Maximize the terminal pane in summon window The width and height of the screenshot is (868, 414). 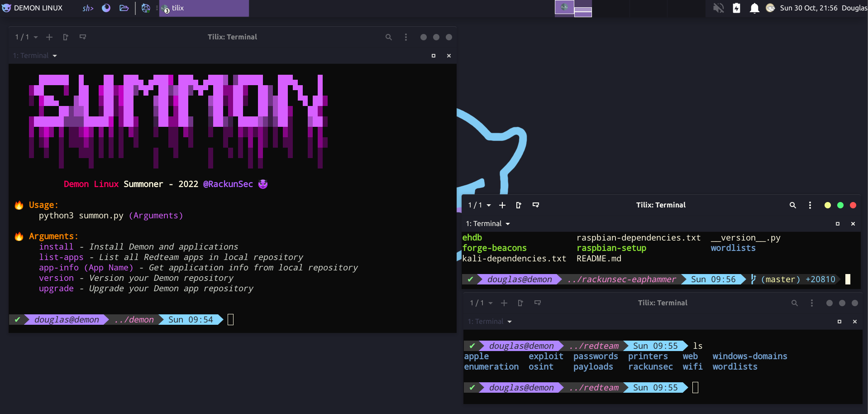(434, 56)
